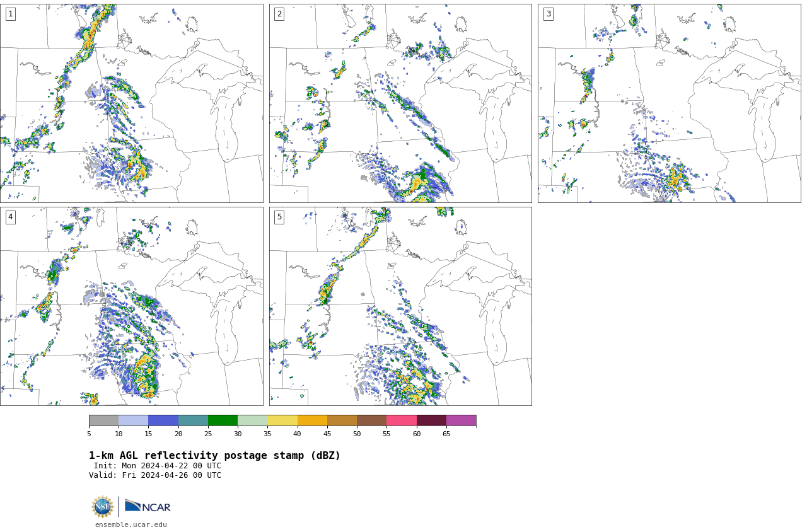Click the colorbar tick label 20

(178, 434)
